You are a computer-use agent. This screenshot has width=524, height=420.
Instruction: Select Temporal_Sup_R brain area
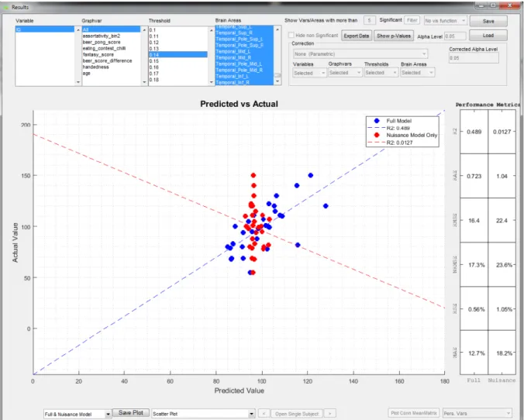click(245, 33)
